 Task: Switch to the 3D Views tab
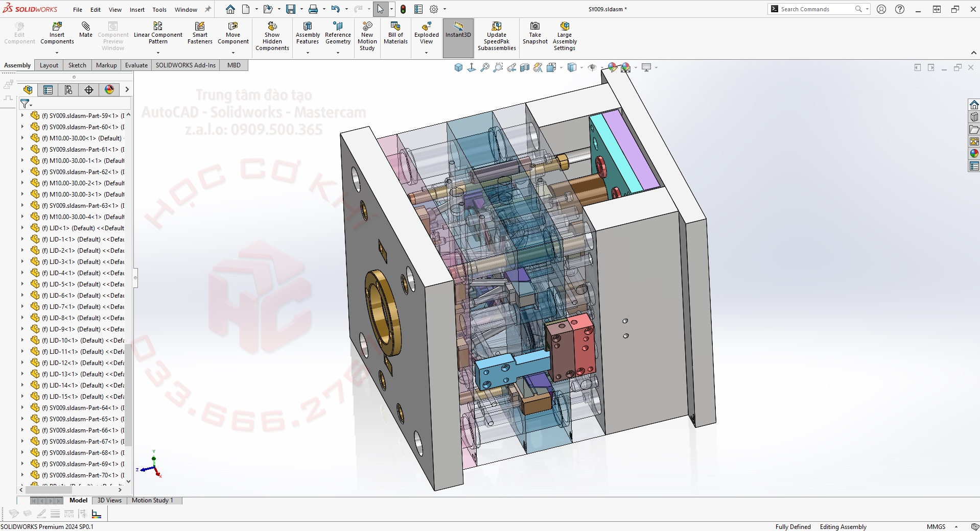pos(109,500)
